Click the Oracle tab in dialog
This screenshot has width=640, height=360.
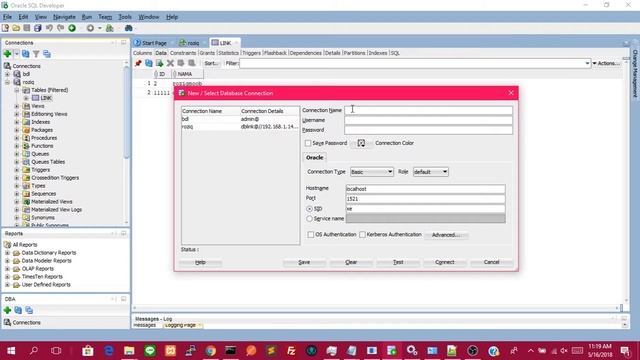pos(315,158)
